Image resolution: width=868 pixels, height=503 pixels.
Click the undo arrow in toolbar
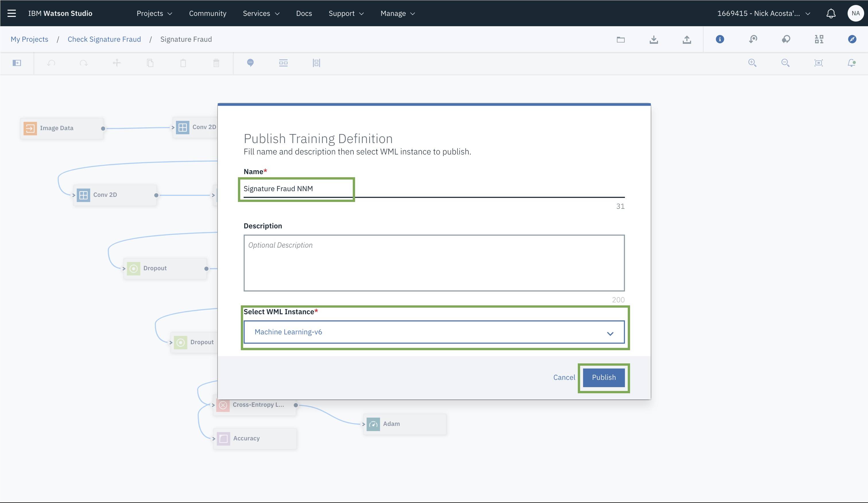[51, 63]
